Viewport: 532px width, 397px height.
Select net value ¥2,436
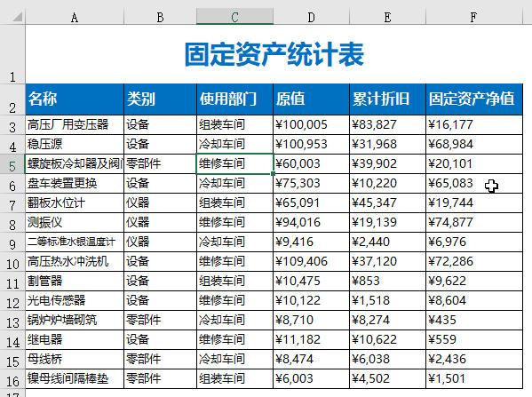tap(474, 360)
